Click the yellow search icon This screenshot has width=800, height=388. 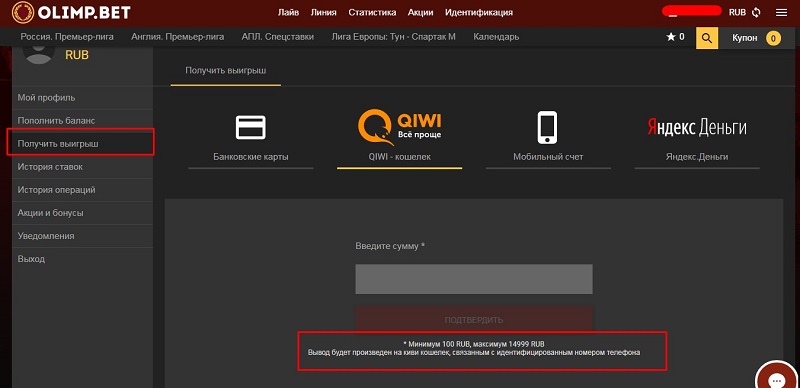(x=707, y=38)
